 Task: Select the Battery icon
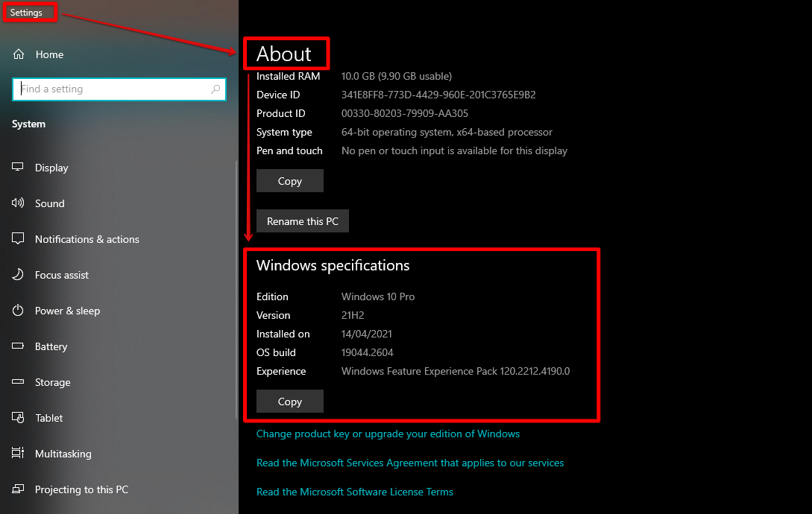pos(18,346)
